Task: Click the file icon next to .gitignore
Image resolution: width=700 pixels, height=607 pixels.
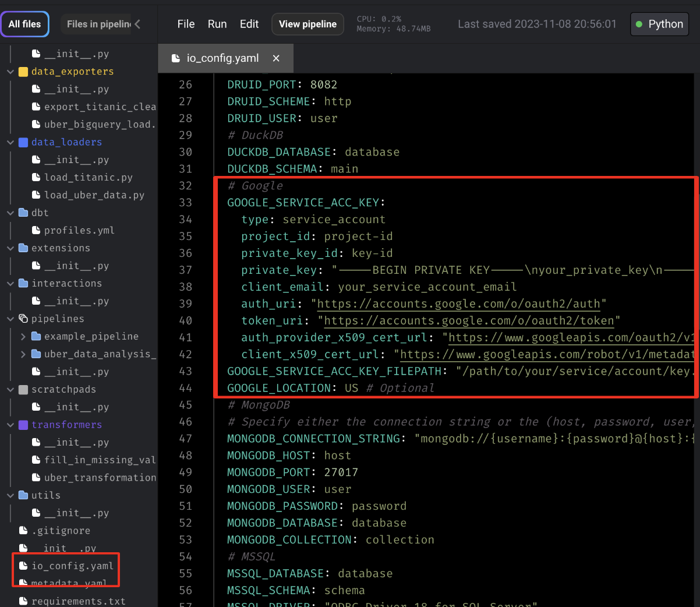Action: [23, 531]
